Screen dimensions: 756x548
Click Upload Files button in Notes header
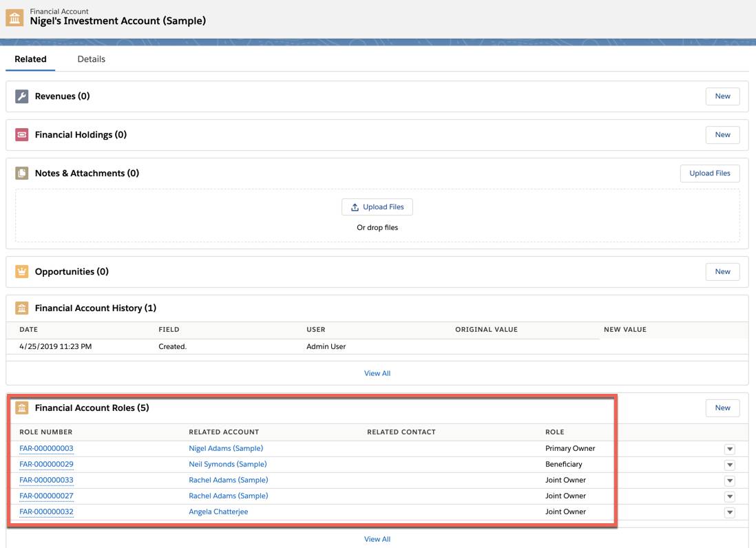710,173
